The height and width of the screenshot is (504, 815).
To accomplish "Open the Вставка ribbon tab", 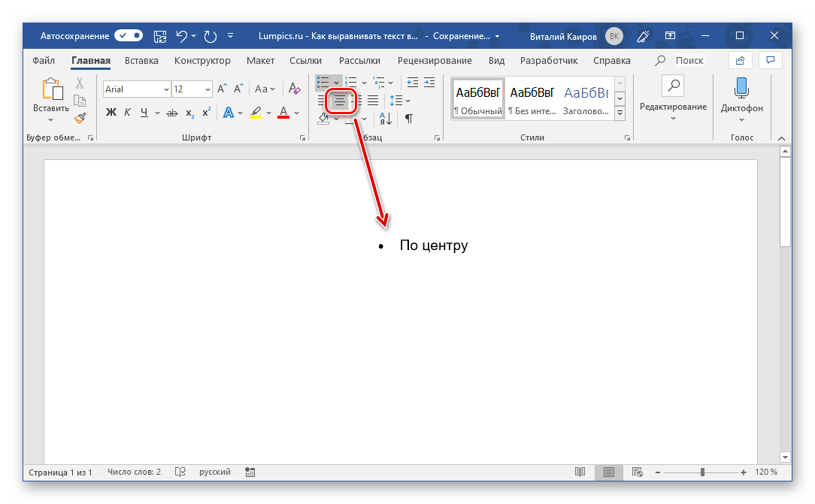I will (141, 60).
